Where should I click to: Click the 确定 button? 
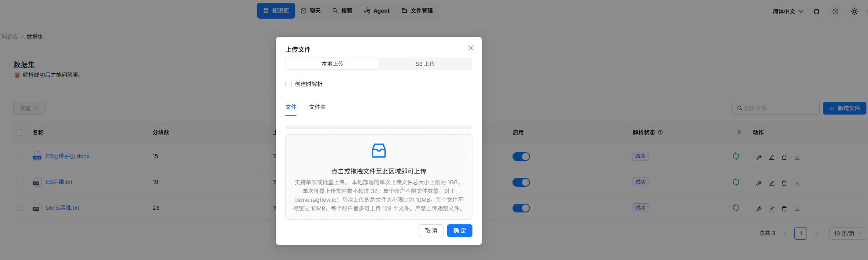pyautogui.click(x=460, y=231)
